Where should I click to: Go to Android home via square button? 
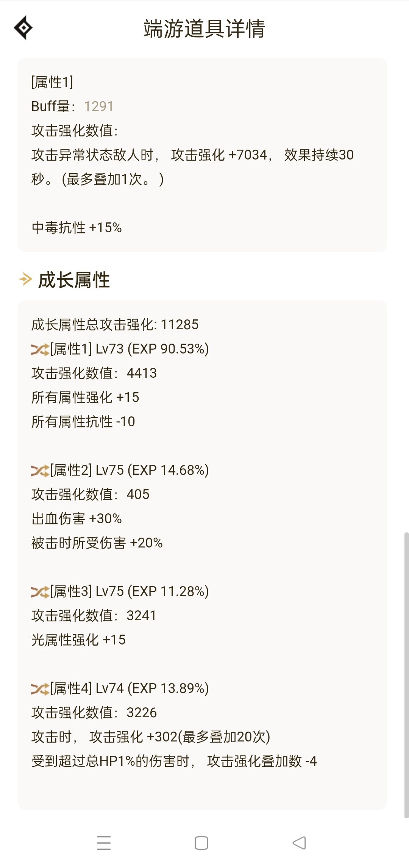coord(201,843)
